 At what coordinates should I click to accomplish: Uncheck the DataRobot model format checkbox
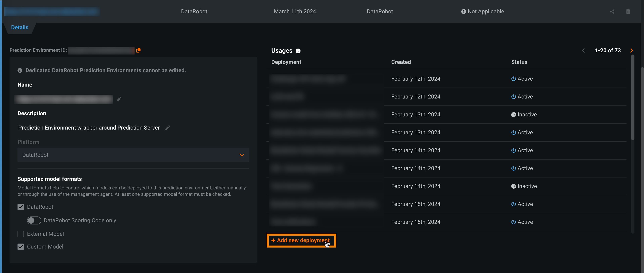pos(21,207)
